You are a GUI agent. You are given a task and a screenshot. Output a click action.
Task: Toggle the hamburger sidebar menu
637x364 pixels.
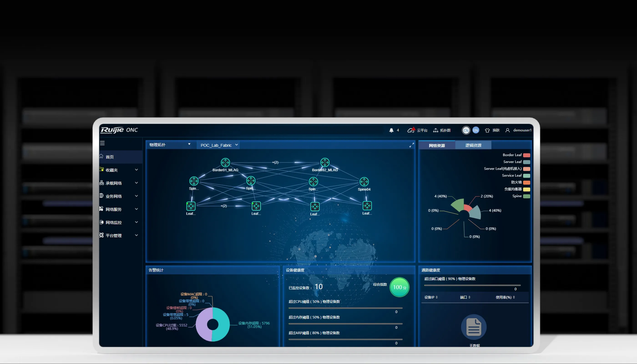pos(102,143)
